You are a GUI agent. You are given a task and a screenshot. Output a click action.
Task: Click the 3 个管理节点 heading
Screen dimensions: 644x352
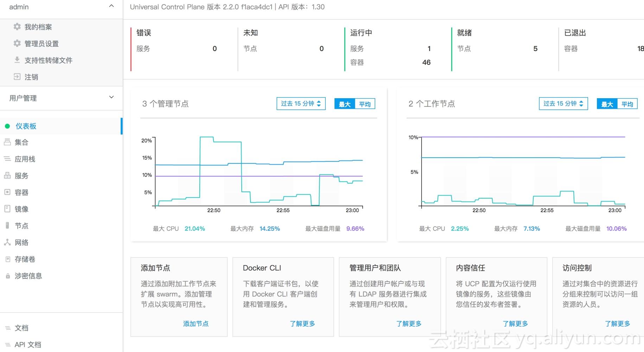click(165, 103)
